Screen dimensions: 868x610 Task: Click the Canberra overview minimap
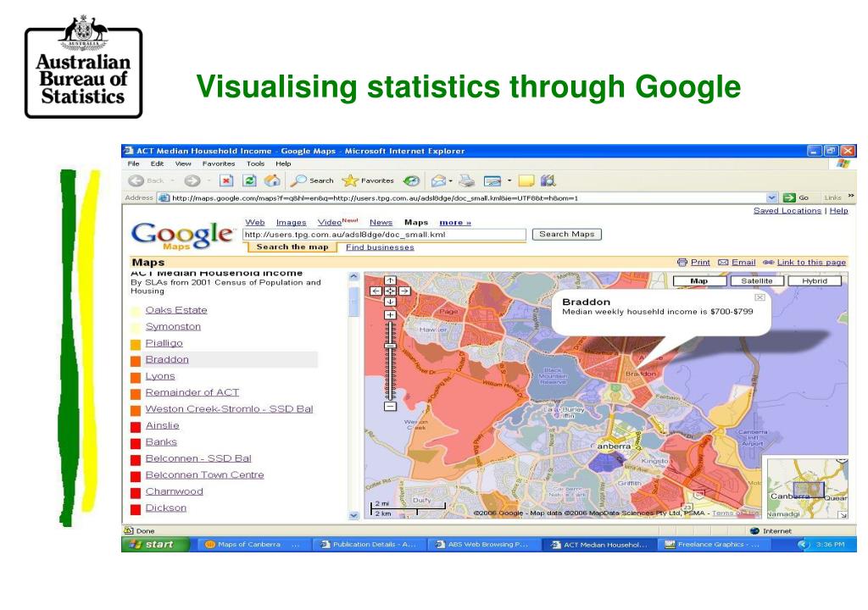pyautogui.click(x=807, y=488)
